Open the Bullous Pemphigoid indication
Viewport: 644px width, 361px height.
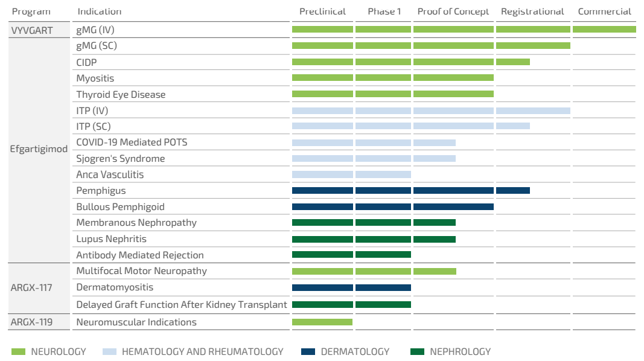[x=120, y=207]
